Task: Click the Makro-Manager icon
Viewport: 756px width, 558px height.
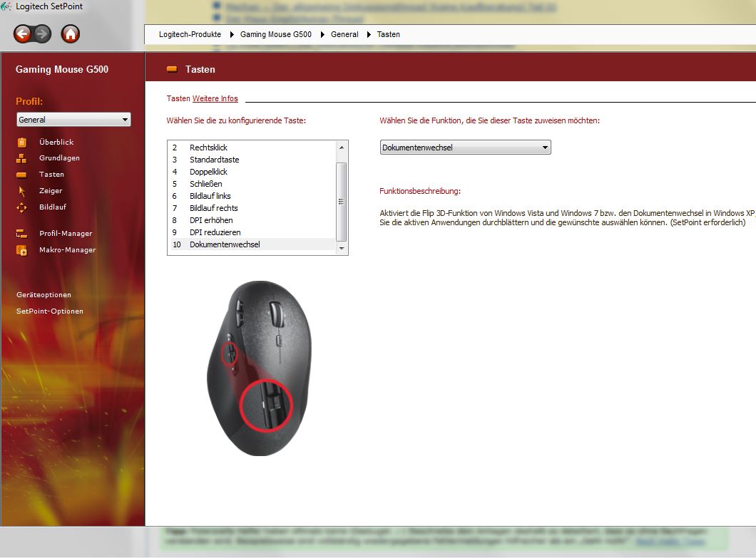Action: click(21, 250)
